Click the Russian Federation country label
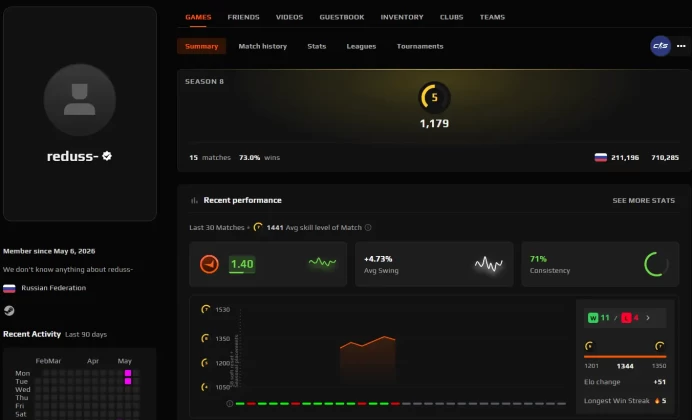This screenshot has width=692, height=420. point(53,288)
